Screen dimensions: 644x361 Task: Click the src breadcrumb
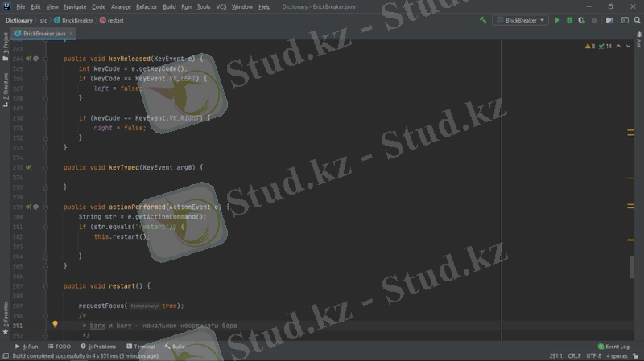(43, 21)
